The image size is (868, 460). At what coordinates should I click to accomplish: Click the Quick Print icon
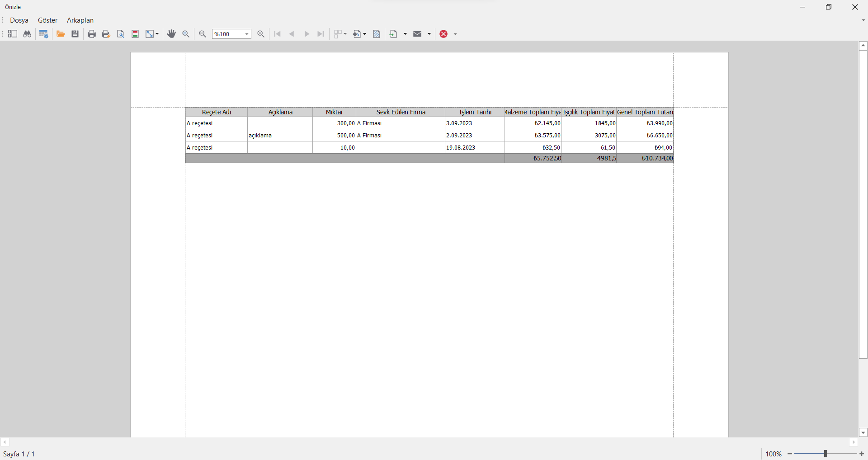coord(106,34)
